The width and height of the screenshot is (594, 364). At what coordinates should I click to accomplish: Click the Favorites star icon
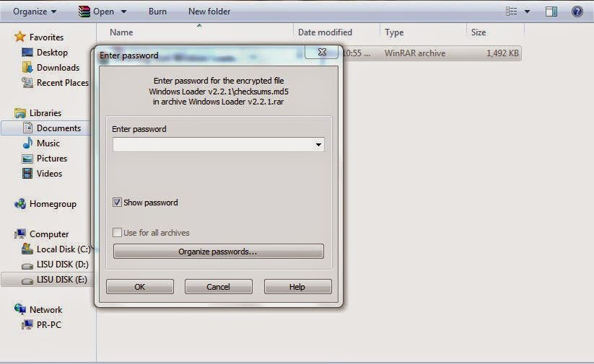(19, 37)
